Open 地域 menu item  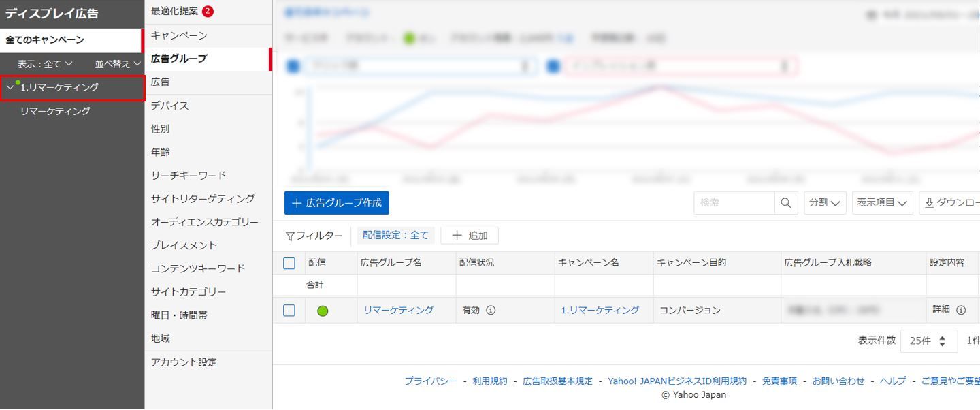161,338
